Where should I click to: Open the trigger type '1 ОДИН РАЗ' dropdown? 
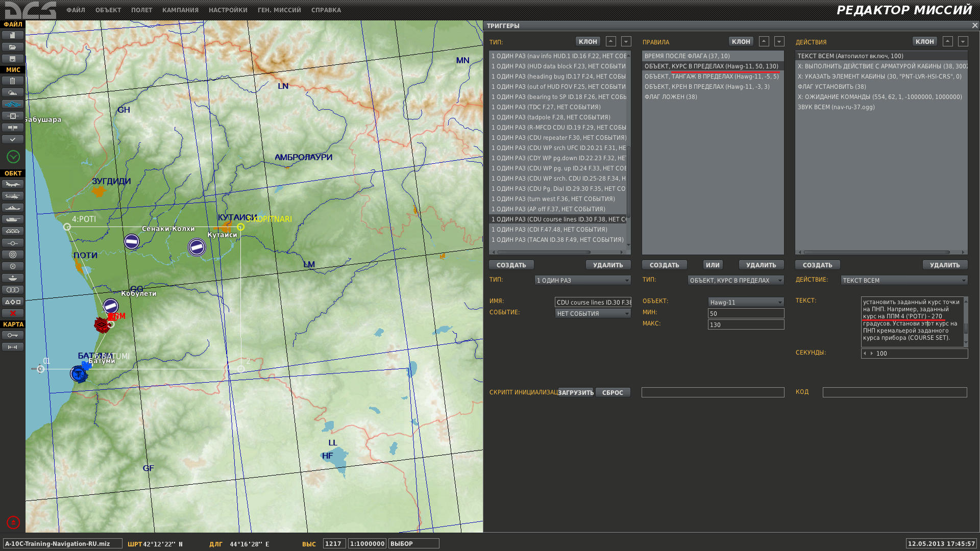pos(583,280)
